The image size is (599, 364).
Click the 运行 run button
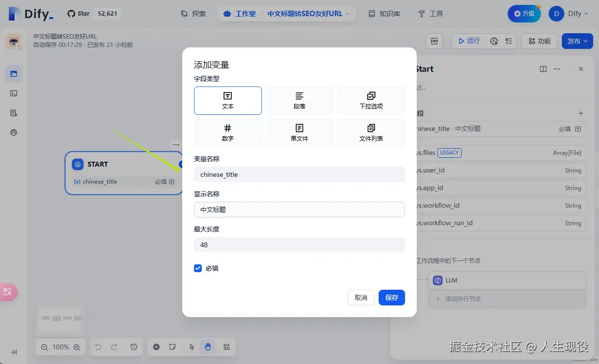pyautogui.click(x=469, y=41)
